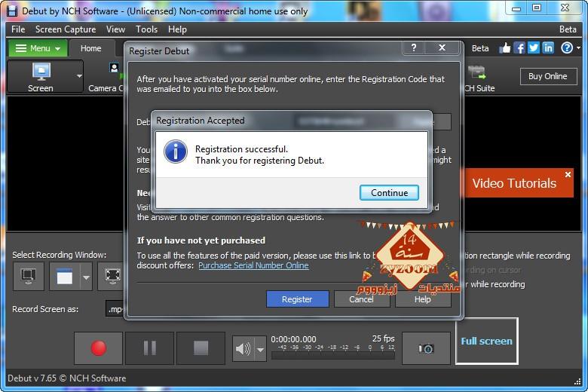The height and width of the screenshot is (392, 588).
Task: Click the Buy Online button
Action: pos(548,77)
